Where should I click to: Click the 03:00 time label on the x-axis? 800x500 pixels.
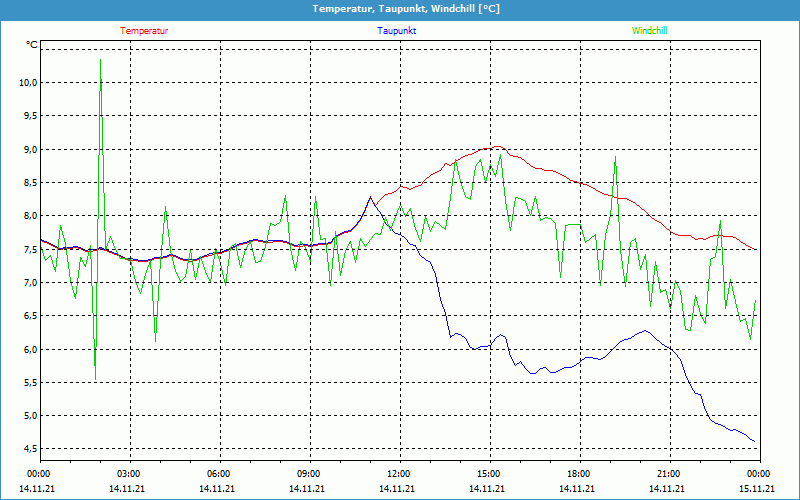pos(128,474)
